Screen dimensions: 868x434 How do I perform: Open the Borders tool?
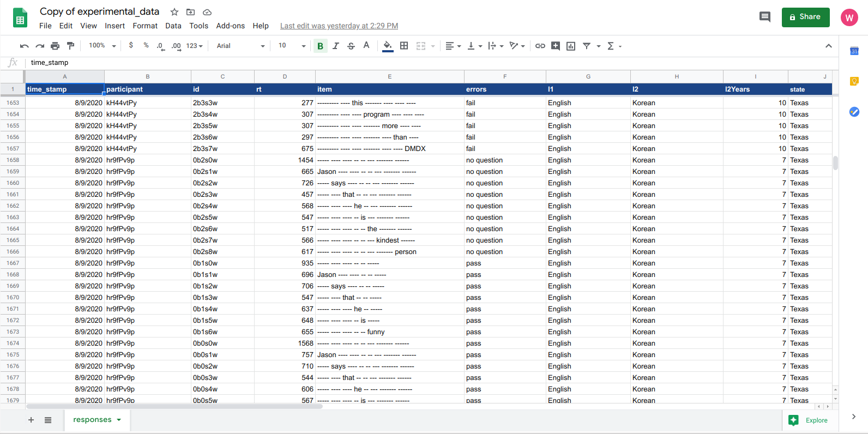[404, 46]
